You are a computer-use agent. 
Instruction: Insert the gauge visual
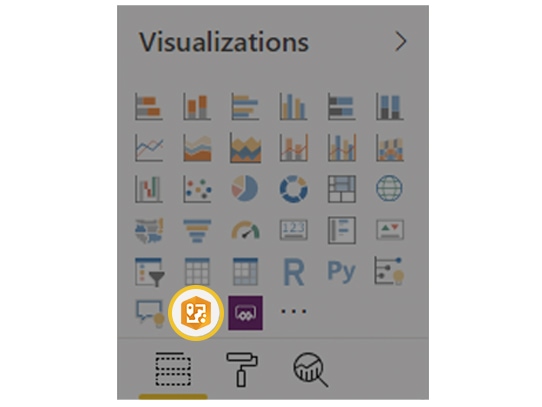coord(245,230)
